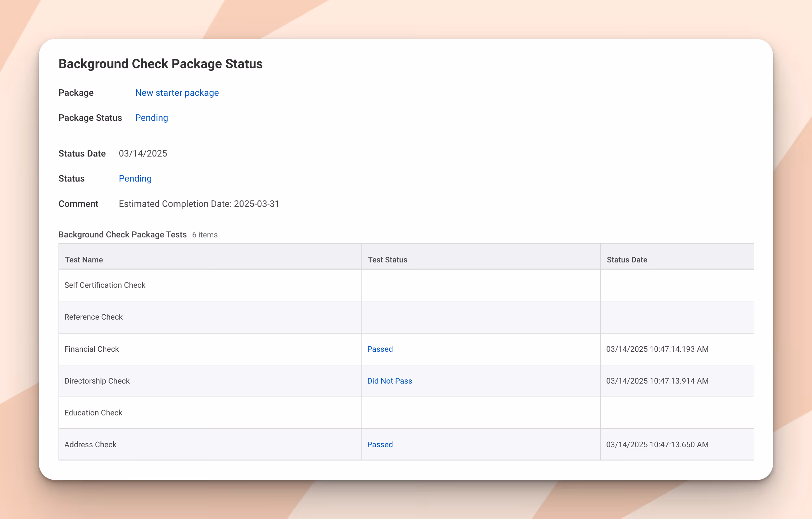Select the Directorship Check test name
This screenshot has width=812, height=519.
[97, 381]
